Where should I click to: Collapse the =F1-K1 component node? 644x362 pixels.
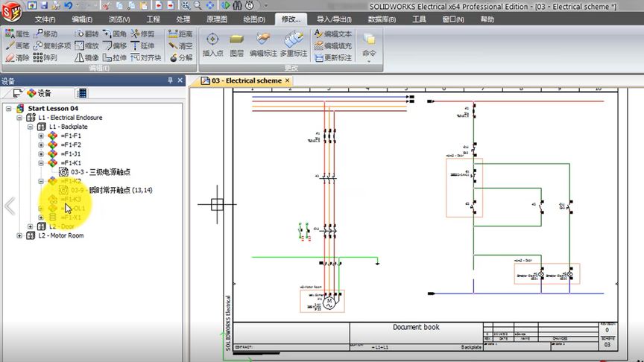pyautogui.click(x=41, y=163)
